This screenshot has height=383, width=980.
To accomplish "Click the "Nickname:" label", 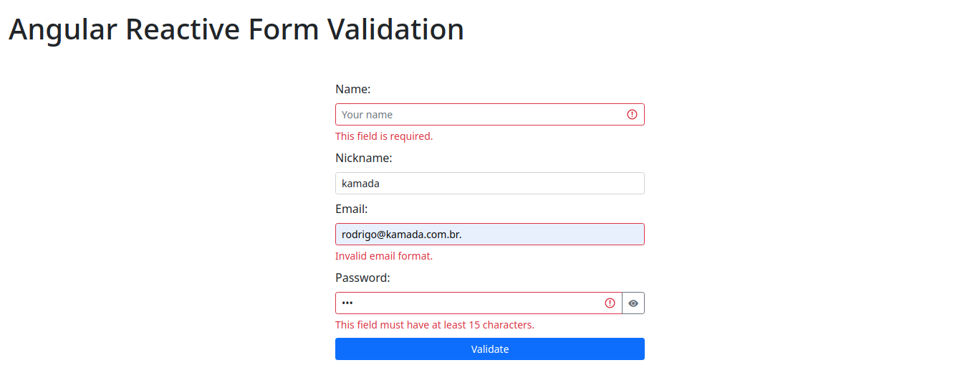I will coord(363,158).
